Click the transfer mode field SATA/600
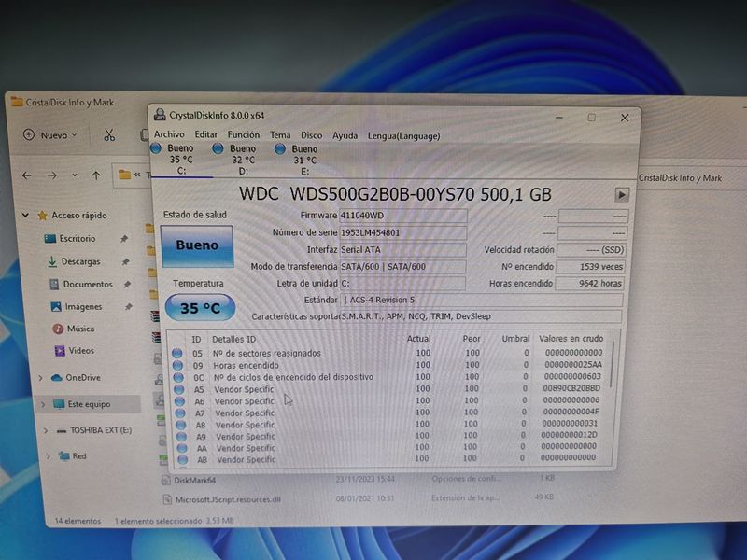Image resolution: width=747 pixels, height=560 pixels. tap(402, 267)
